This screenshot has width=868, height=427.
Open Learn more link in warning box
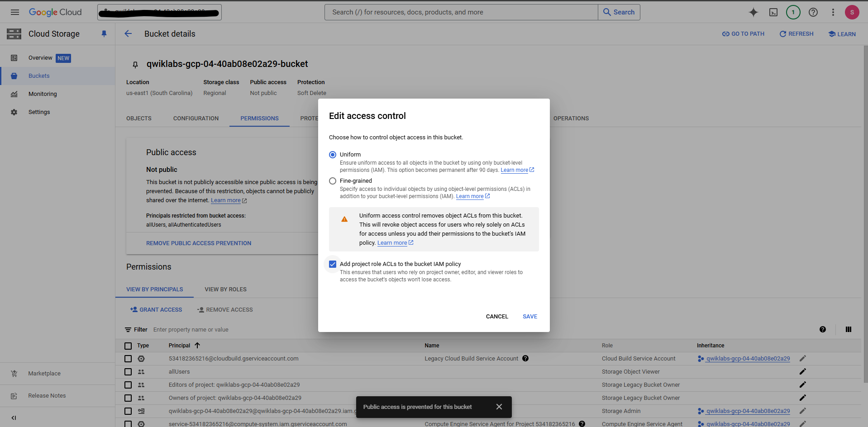395,243
